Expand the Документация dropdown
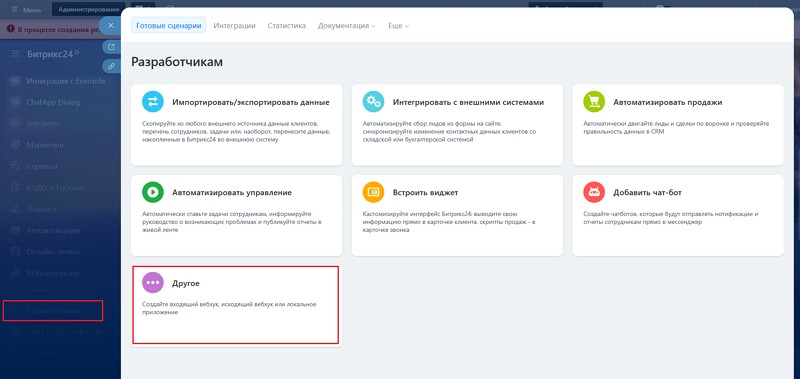 click(346, 26)
